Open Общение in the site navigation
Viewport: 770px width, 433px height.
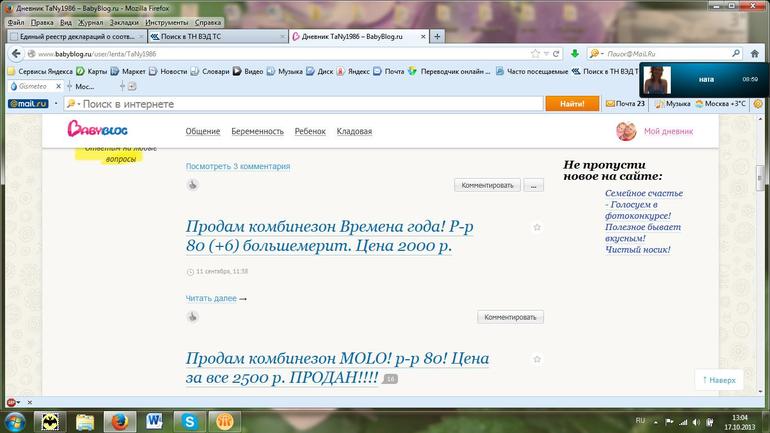coord(203,131)
